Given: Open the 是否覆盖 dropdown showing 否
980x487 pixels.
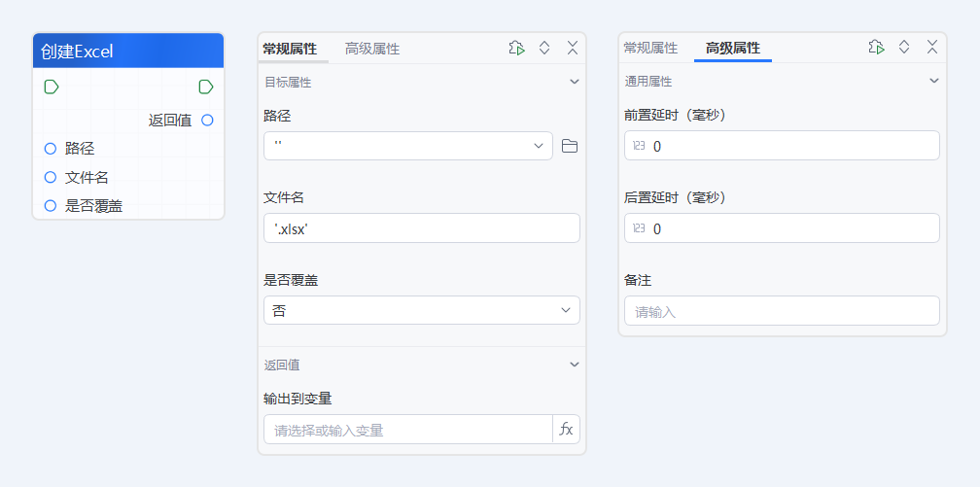Looking at the screenshot, I should point(421,310).
